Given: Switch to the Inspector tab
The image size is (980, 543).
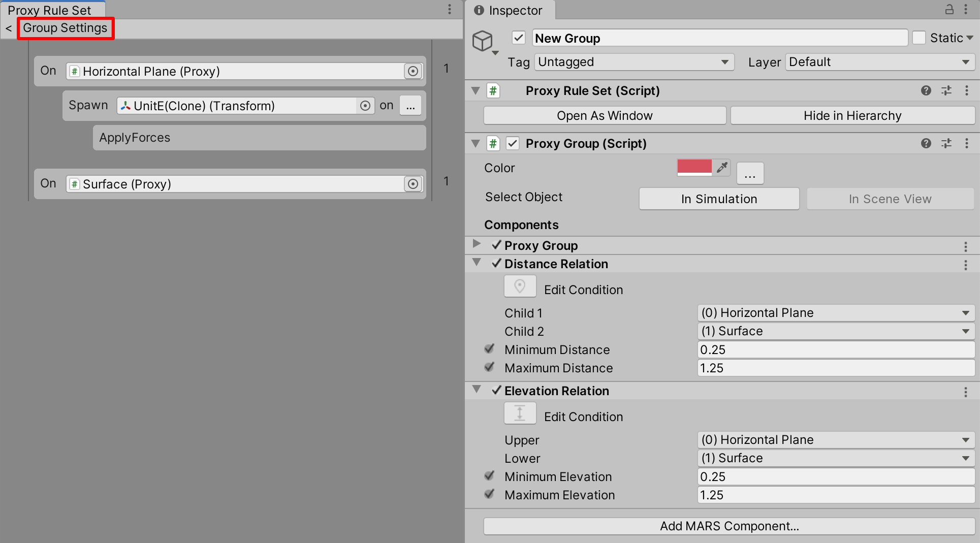Looking at the screenshot, I should pos(509,10).
